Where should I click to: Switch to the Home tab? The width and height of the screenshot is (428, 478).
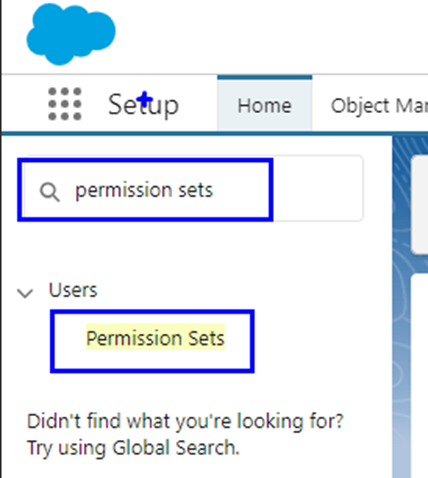pos(265,103)
